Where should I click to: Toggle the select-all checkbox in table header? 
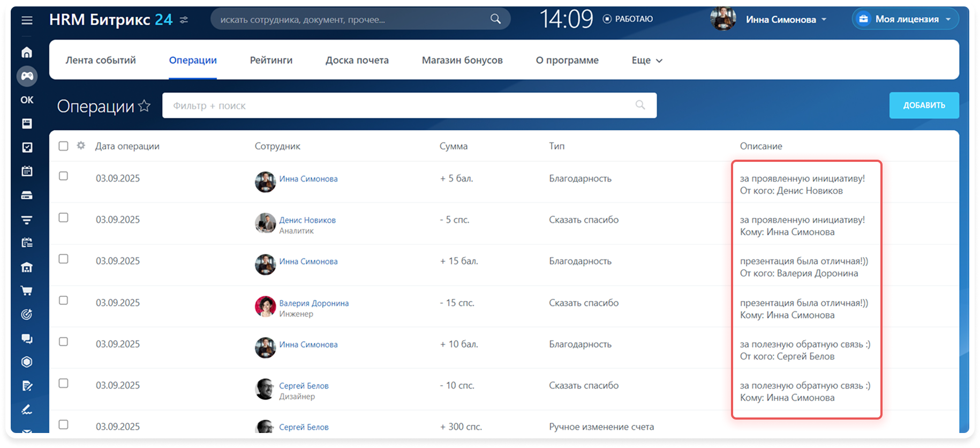pos(63,146)
